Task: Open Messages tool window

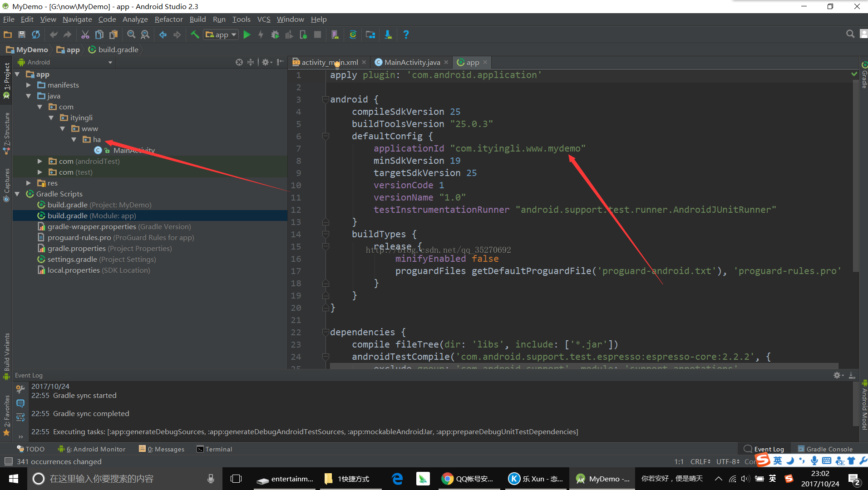Action: [x=162, y=449]
